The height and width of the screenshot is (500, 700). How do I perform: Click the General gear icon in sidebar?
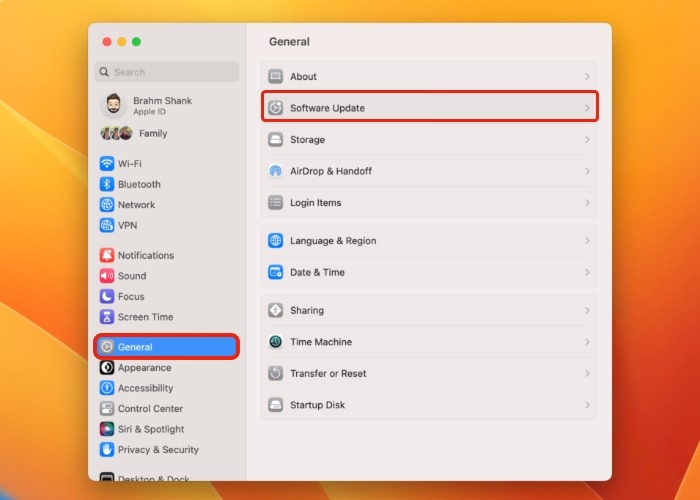click(107, 346)
